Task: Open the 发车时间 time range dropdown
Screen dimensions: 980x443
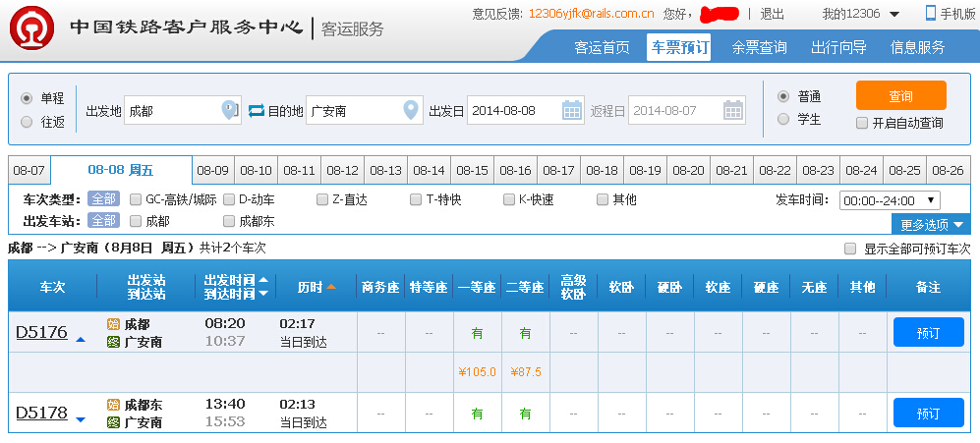Action: point(891,200)
